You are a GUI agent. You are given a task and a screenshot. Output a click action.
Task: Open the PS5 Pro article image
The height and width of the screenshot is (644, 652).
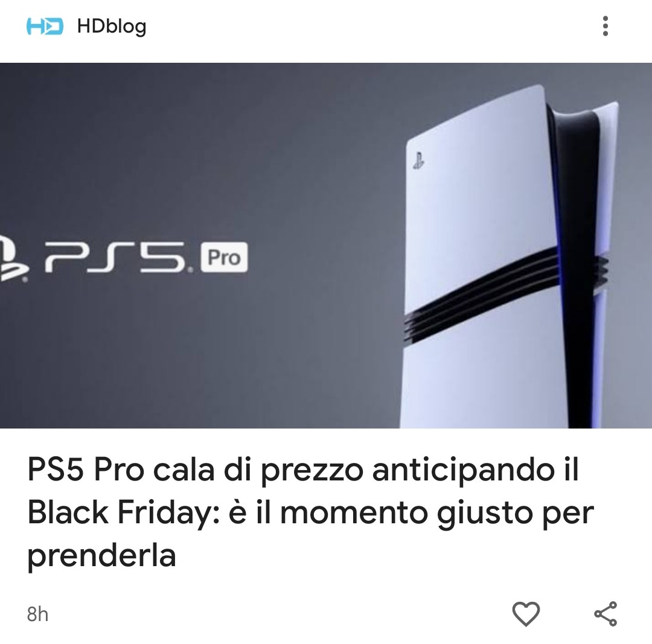tap(326, 245)
